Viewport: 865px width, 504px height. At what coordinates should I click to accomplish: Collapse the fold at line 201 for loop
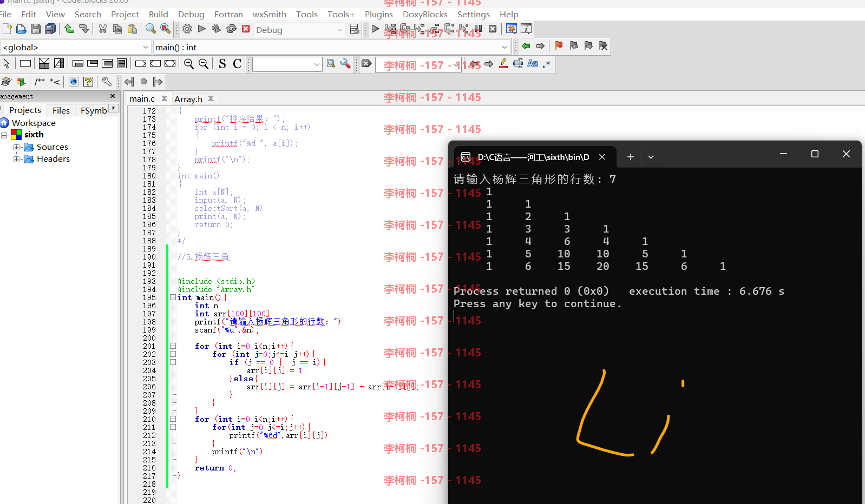click(x=173, y=346)
